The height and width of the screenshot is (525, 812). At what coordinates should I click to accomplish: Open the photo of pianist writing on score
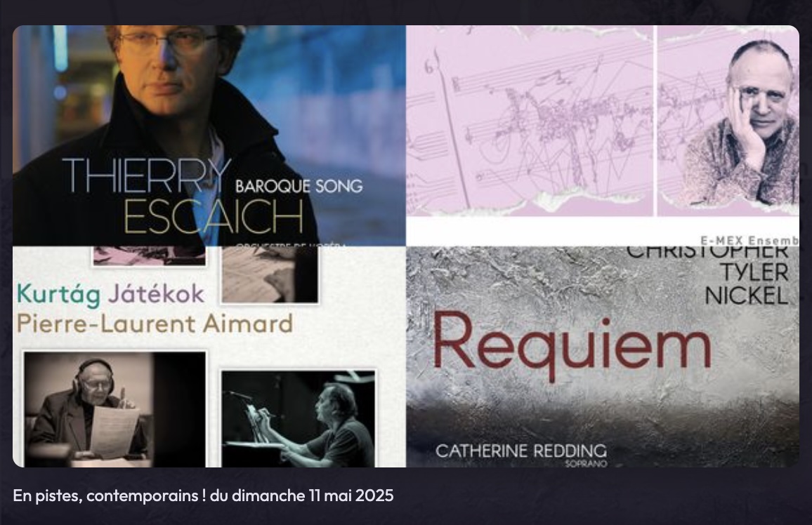[x=299, y=418]
